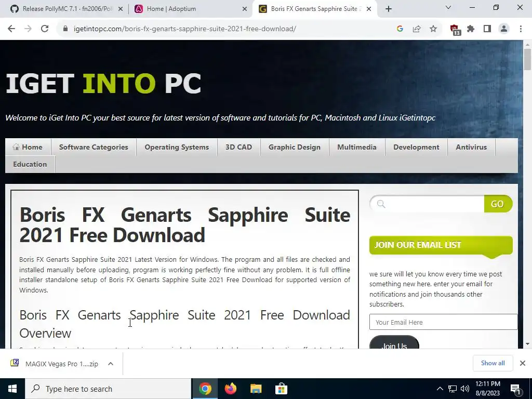Open the volume speaker tray icon

point(465,389)
